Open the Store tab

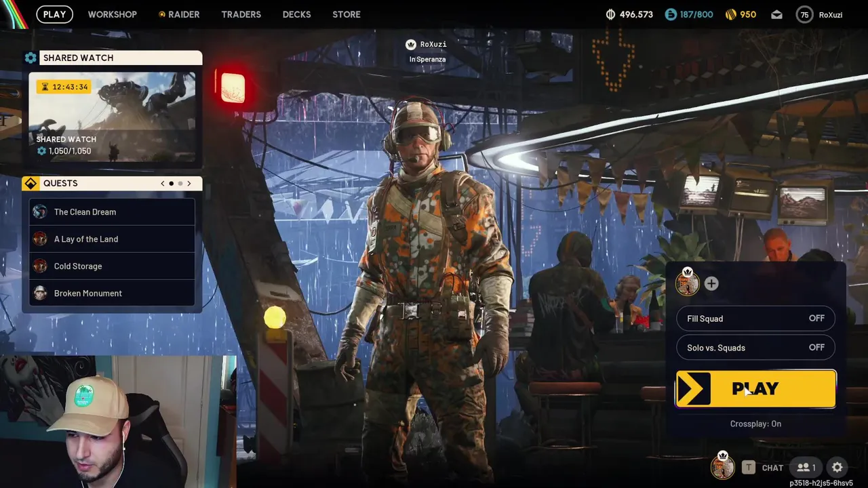[x=347, y=14]
